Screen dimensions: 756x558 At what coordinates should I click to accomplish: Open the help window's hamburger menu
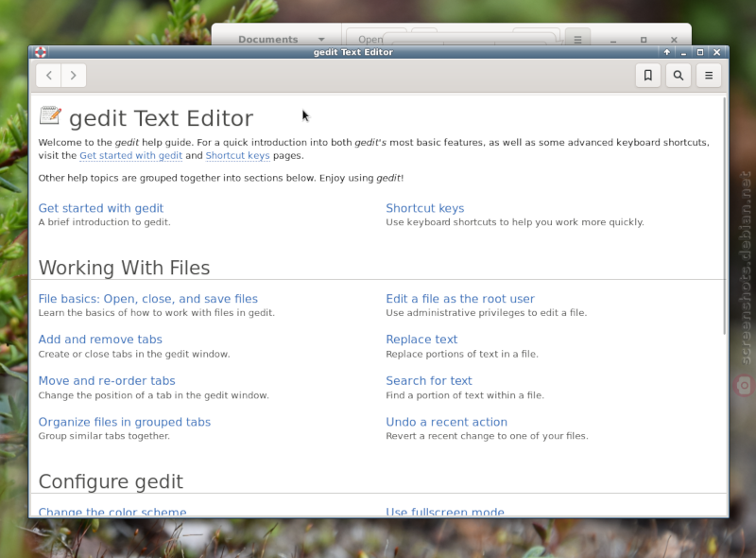tap(709, 76)
